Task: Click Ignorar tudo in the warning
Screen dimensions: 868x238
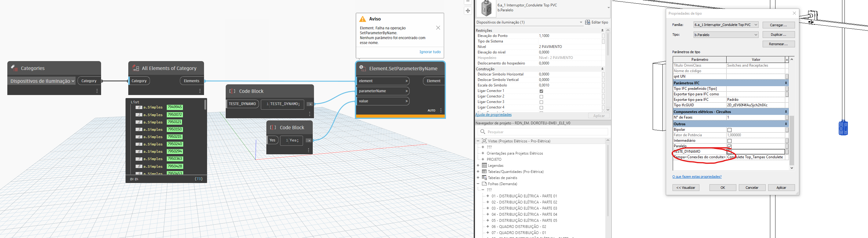Action: pyautogui.click(x=430, y=52)
